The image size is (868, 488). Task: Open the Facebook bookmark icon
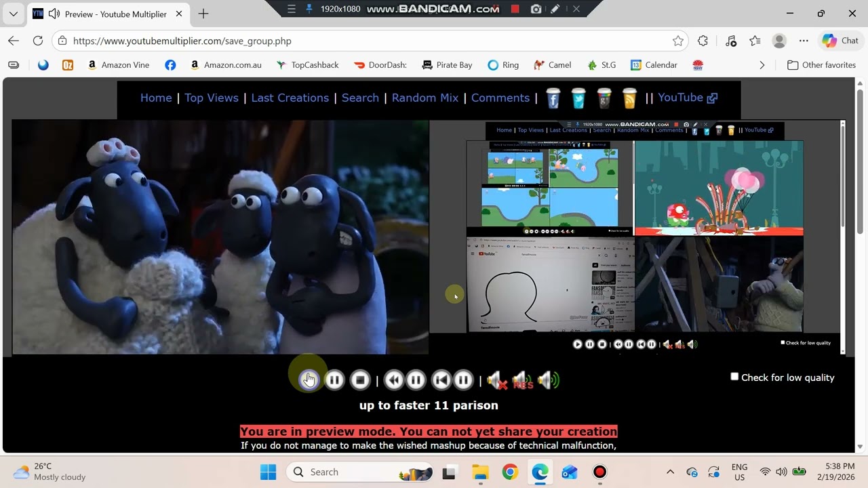click(170, 65)
